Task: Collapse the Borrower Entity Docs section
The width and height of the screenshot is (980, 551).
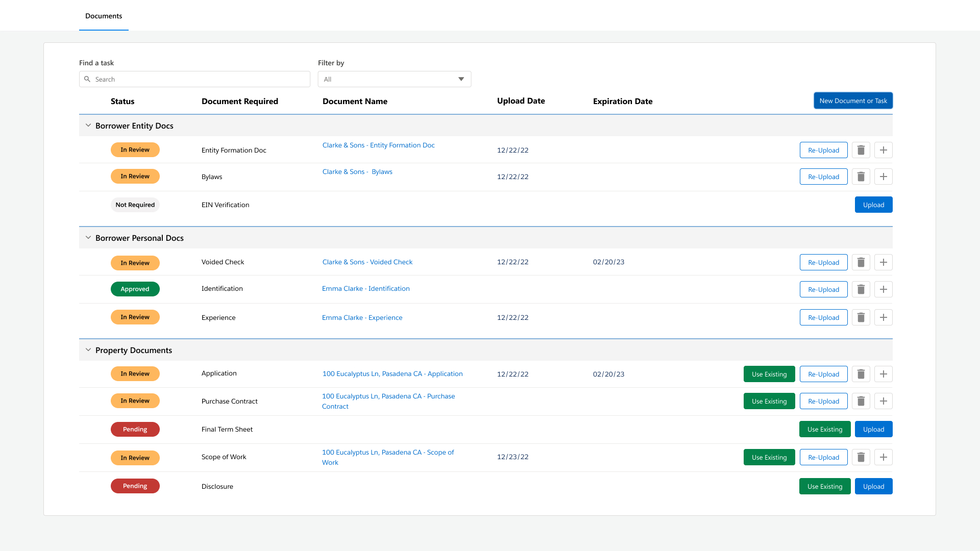Action: (x=88, y=126)
